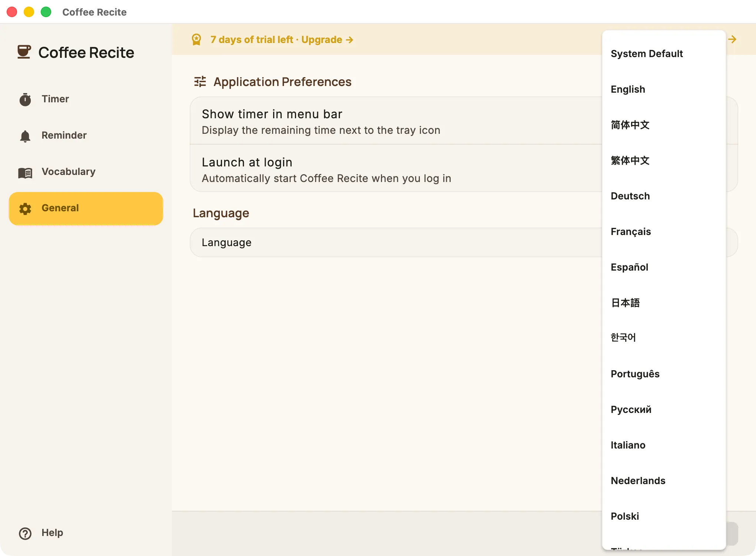
Task: Click the Coffee Recite cup logo icon
Action: (x=24, y=52)
